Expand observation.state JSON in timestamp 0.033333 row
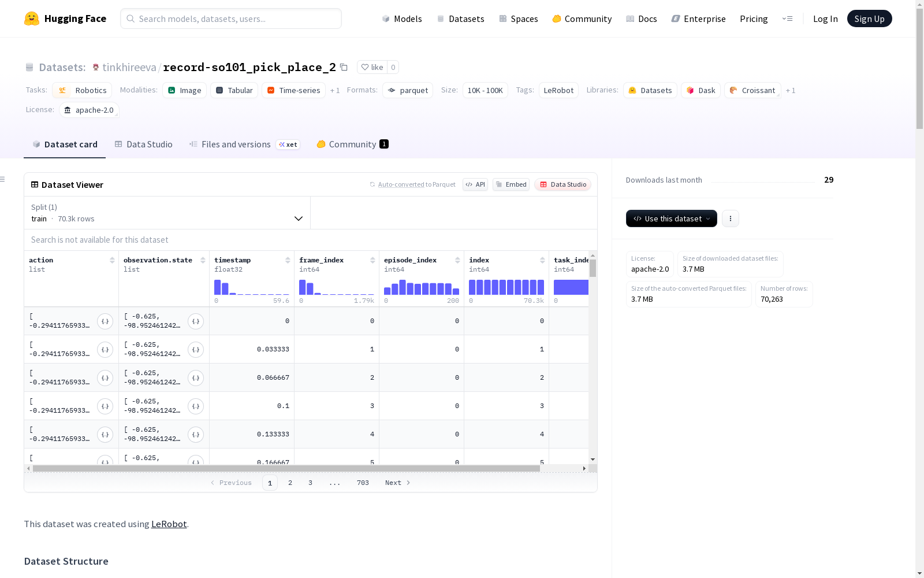The width and height of the screenshot is (924, 578). coord(196,350)
